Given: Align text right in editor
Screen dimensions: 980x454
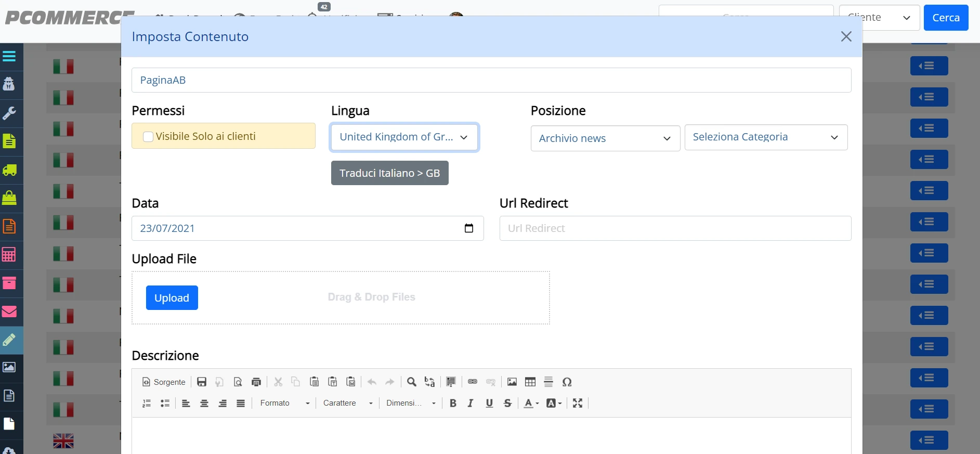Looking at the screenshot, I should [223, 403].
